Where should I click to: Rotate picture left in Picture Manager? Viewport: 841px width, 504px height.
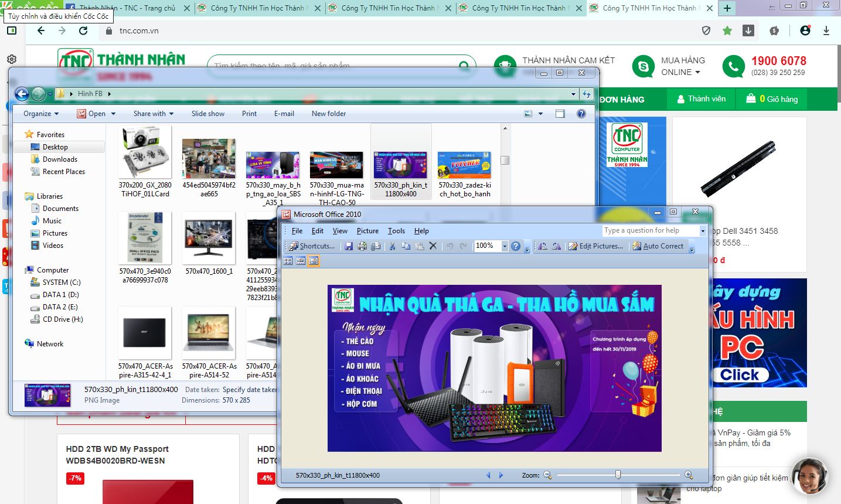pyautogui.click(x=543, y=246)
